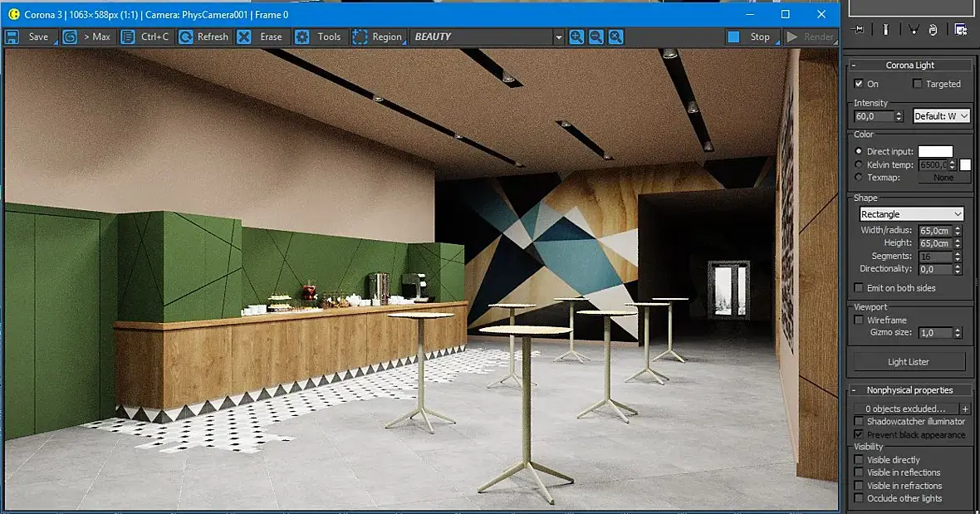Fit the render zoom to the window

click(615, 37)
